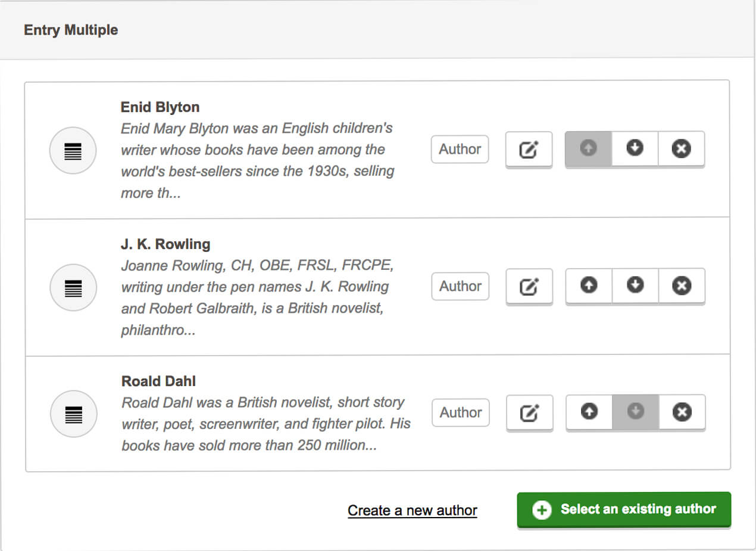
Task: Edit the J. K. Rowling entry
Action: (x=529, y=287)
